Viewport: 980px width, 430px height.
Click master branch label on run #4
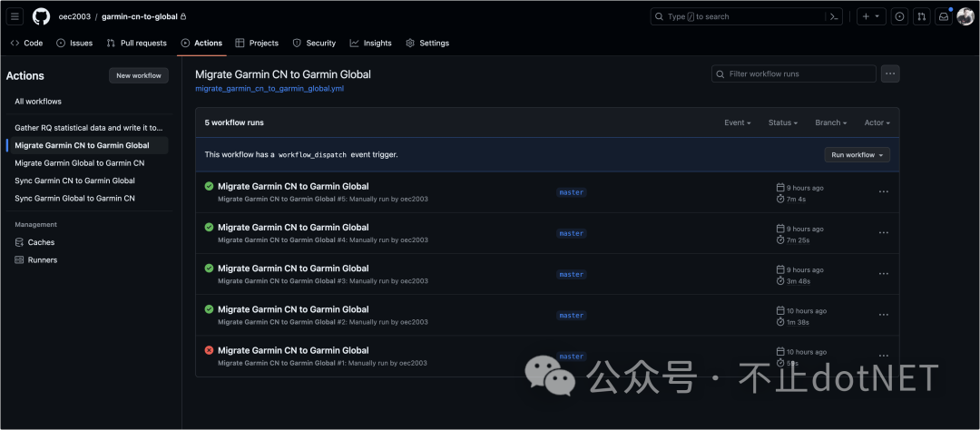[x=572, y=233]
